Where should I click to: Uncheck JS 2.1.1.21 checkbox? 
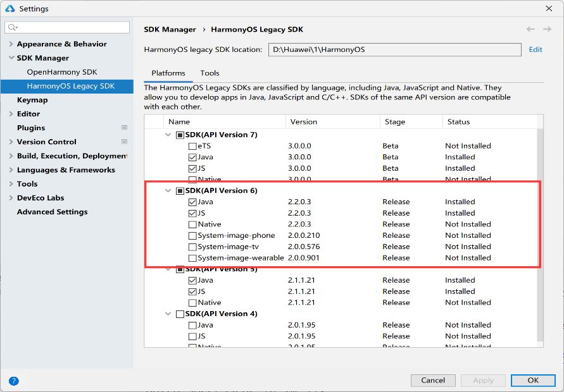pyautogui.click(x=192, y=291)
